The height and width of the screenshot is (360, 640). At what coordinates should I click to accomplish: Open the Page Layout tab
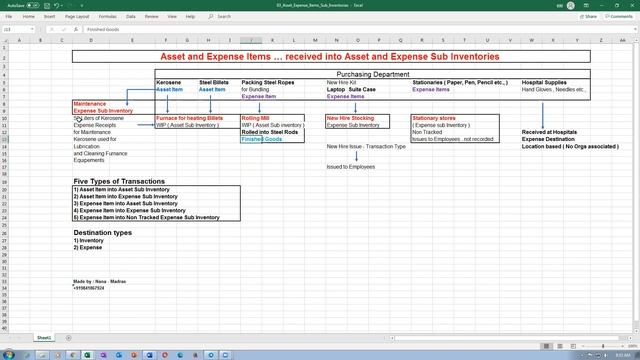pyautogui.click(x=77, y=16)
